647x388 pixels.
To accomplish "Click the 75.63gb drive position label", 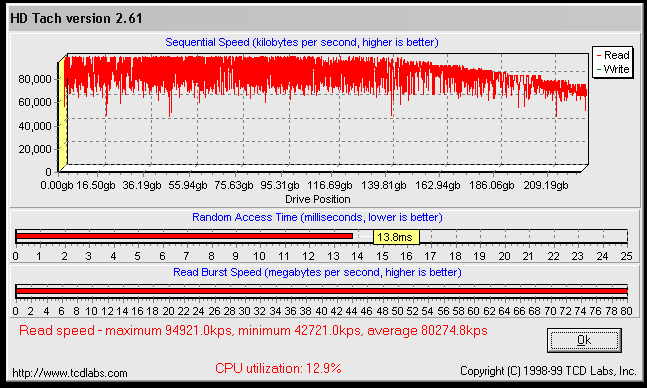I will pyautogui.click(x=234, y=185).
